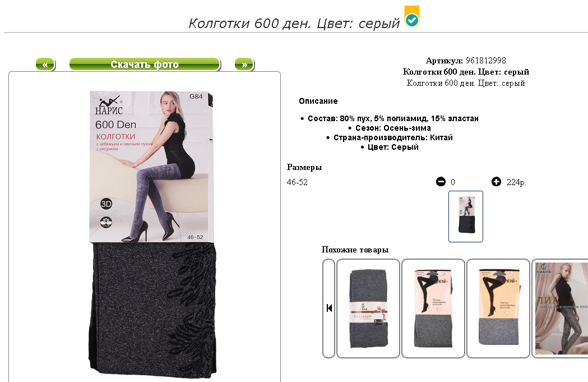Click the 46-52 size label
The height and width of the screenshot is (382, 588).
[x=297, y=182]
